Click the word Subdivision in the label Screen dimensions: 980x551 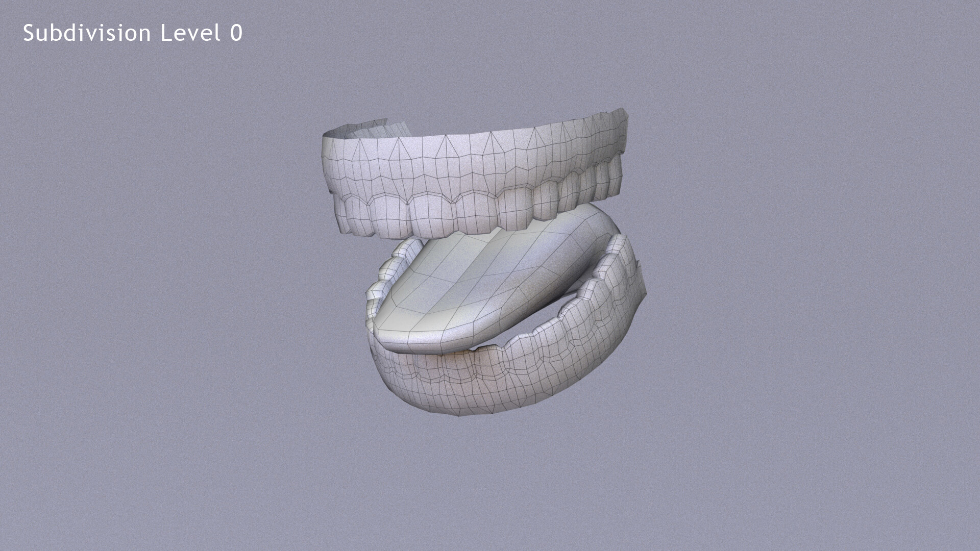click(87, 33)
